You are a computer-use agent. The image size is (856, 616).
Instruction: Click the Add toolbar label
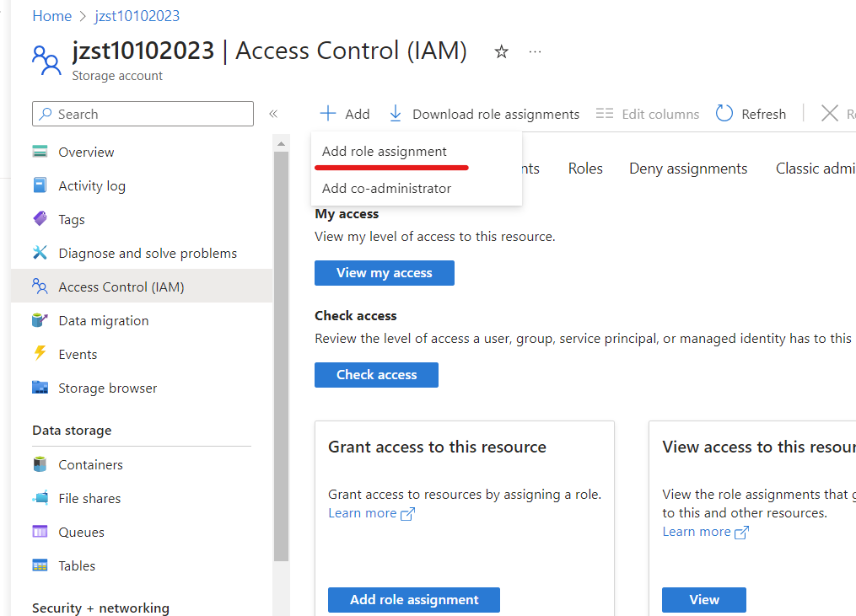pos(358,114)
